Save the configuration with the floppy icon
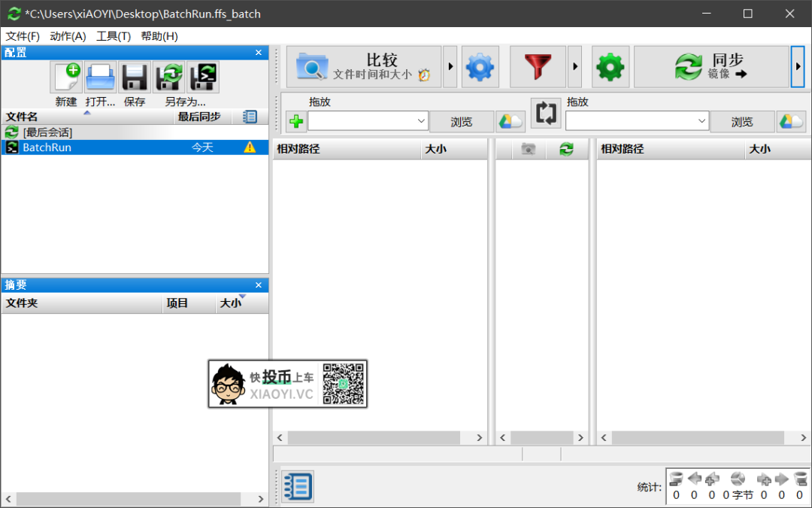Image resolution: width=812 pixels, height=508 pixels. coord(135,78)
